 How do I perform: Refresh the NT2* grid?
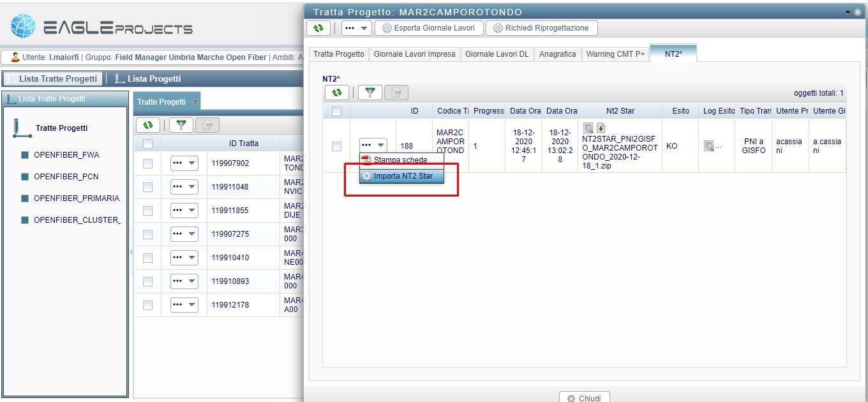337,93
